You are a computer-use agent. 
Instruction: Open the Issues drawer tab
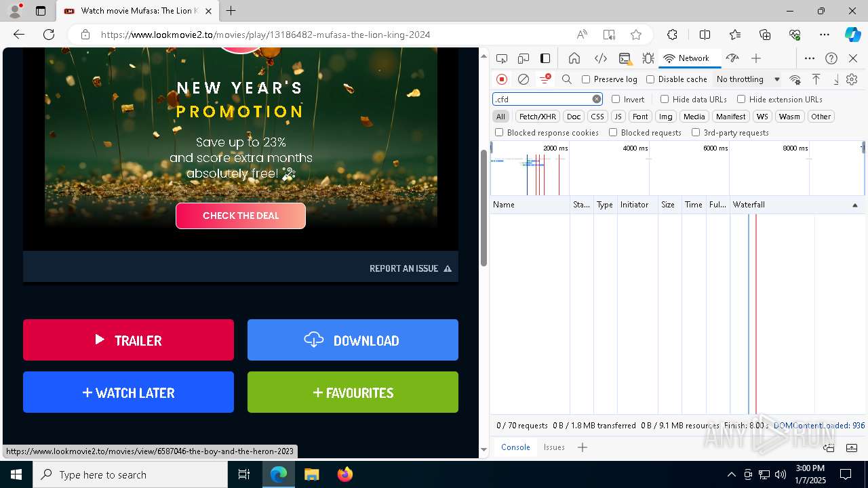click(x=554, y=447)
